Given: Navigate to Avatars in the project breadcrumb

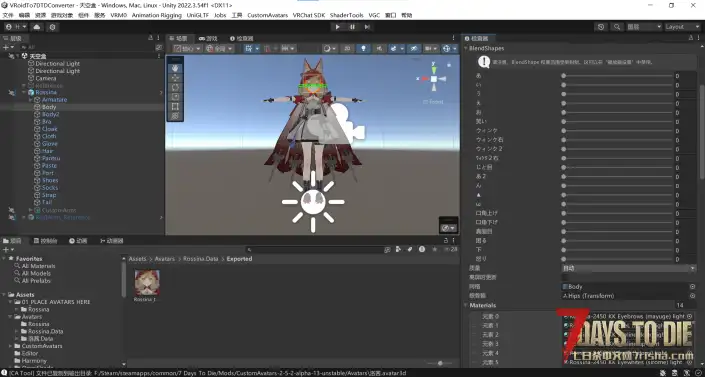Looking at the screenshot, I should click(165, 259).
